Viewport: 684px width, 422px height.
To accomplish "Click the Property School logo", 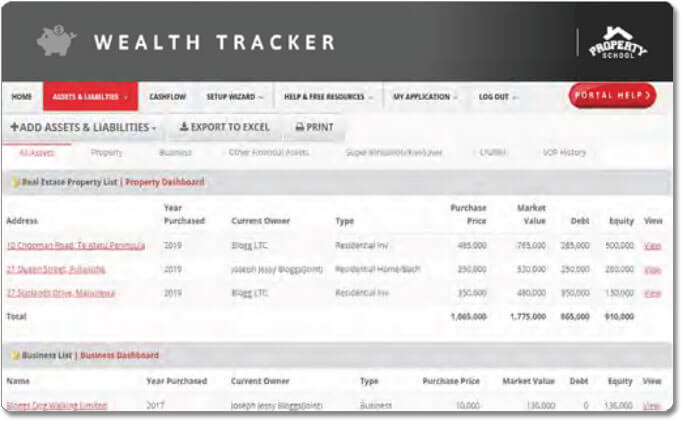I will point(618,43).
